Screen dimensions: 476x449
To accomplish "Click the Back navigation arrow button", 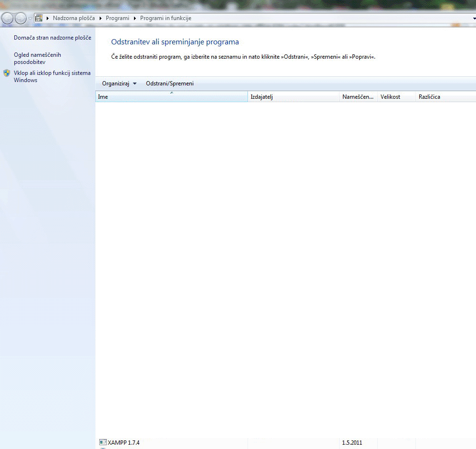I will [7, 18].
